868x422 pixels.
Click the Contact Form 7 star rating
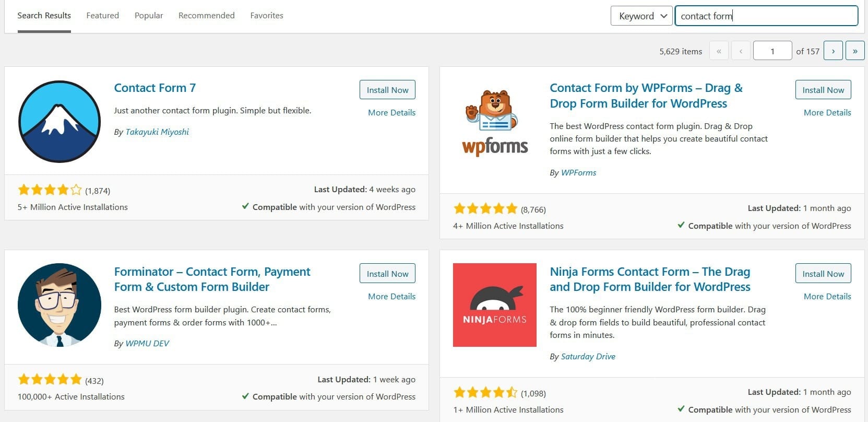pyautogui.click(x=50, y=190)
